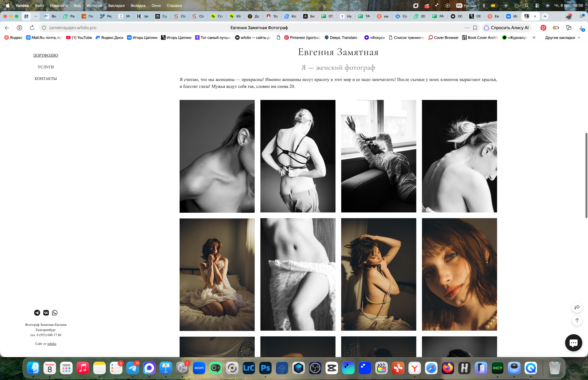588x380 pixels.
Task: Click the Спросить Алису AI button
Action: [506, 28]
